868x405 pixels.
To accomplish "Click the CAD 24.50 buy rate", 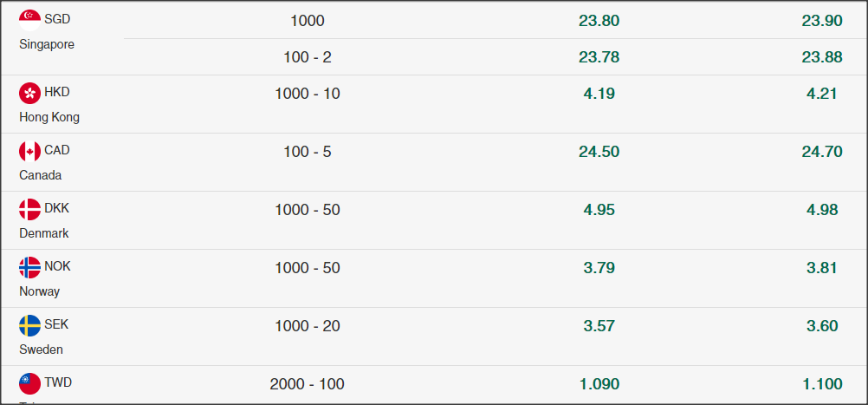I will [x=599, y=152].
